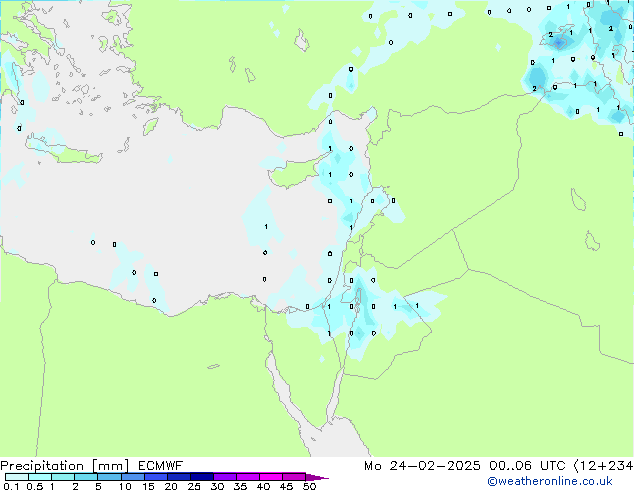Click the 30–35 mm purple legend swatch
Image resolution: width=634 pixels, height=490 pixels.
click(x=225, y=477)
